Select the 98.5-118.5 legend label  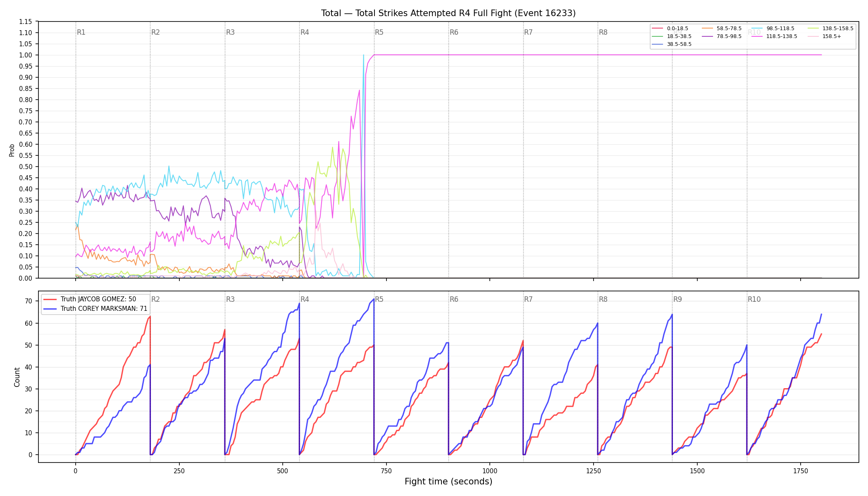(780, 29)
